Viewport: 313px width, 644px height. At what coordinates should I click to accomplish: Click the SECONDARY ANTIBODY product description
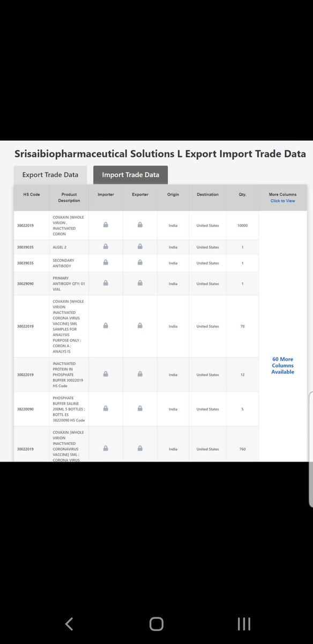tap(64, 263)
